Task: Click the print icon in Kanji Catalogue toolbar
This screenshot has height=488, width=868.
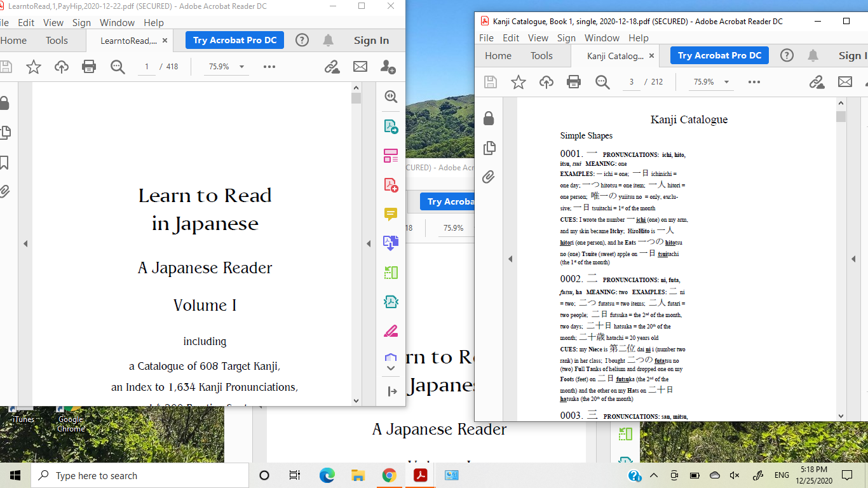Action: [574, 81]
